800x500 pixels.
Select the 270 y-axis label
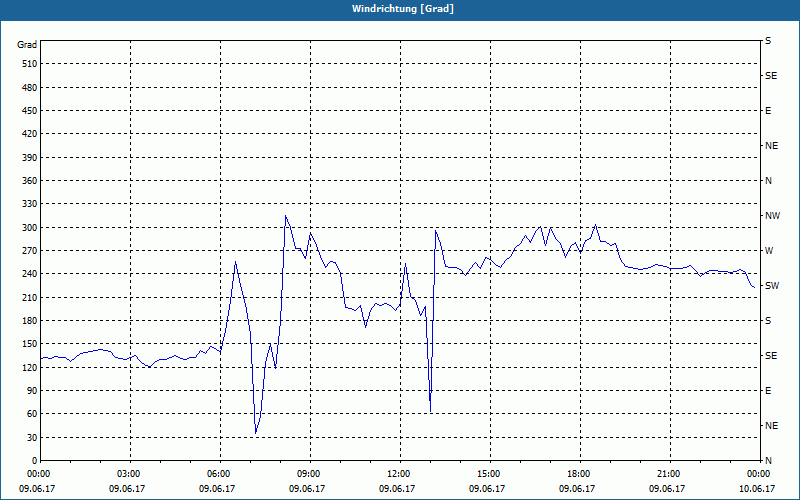click(x=30, y=251)
